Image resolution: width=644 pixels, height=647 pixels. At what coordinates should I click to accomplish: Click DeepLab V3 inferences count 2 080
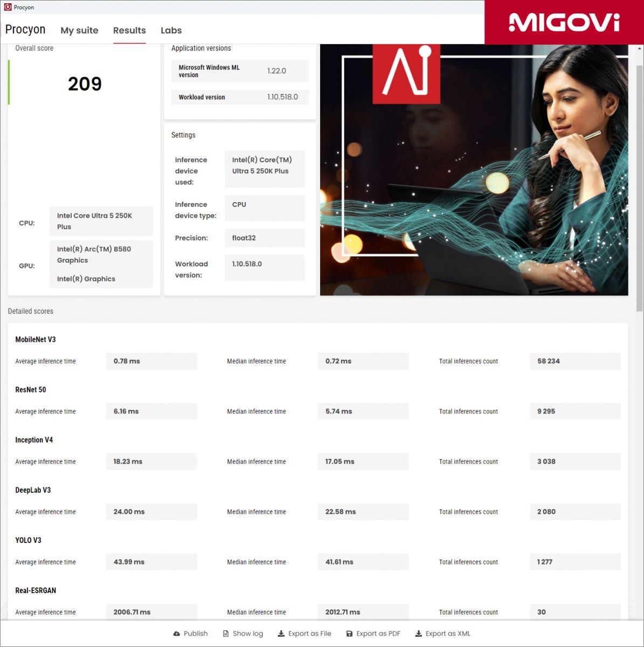[576, 512]
